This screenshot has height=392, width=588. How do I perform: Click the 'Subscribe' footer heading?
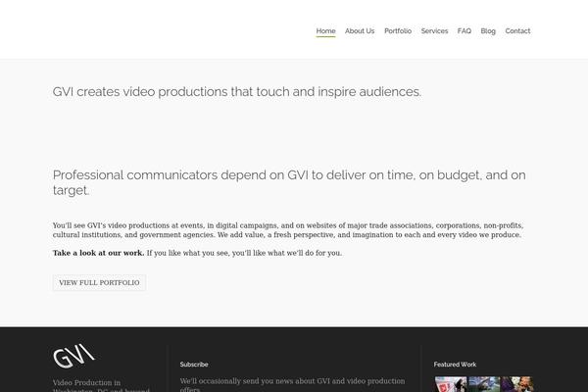click(x=194, y=365)
